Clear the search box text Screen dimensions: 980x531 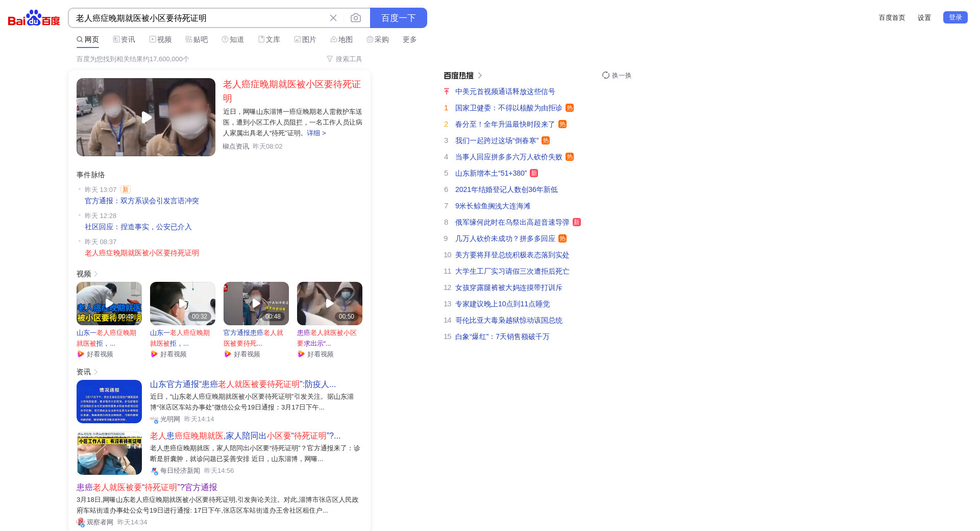point(333,18)
